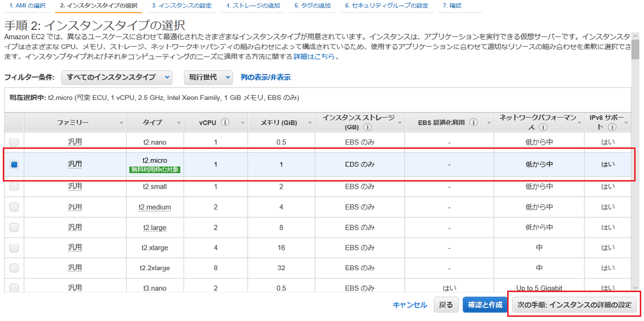Click the 確認と作成 button
This screenshot has width=644, height=321.
click(485, 305)
